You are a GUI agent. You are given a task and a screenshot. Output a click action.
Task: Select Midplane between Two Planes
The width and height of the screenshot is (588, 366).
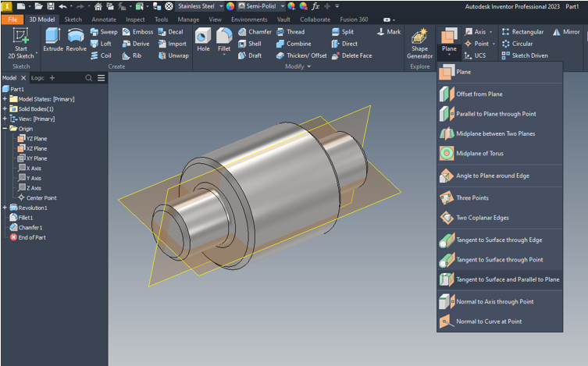click(x=500, y=133)
